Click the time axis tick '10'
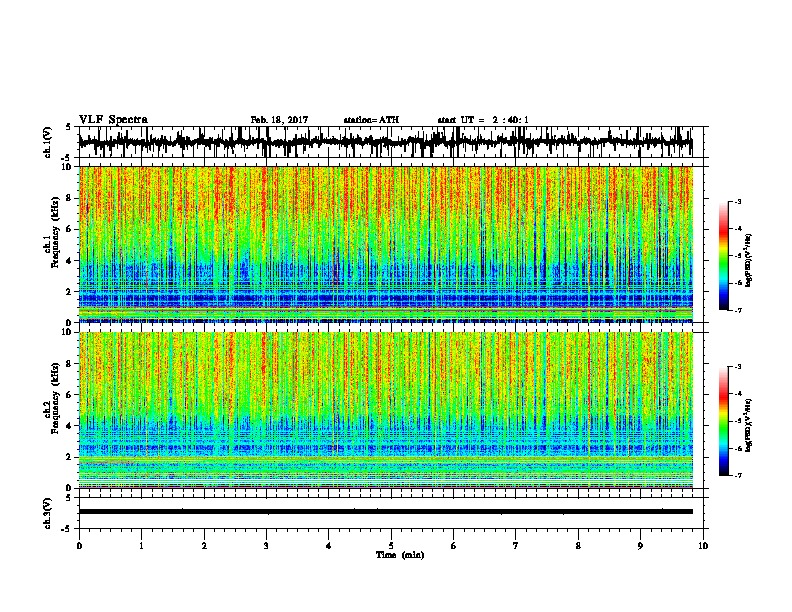 pos(703,546)
